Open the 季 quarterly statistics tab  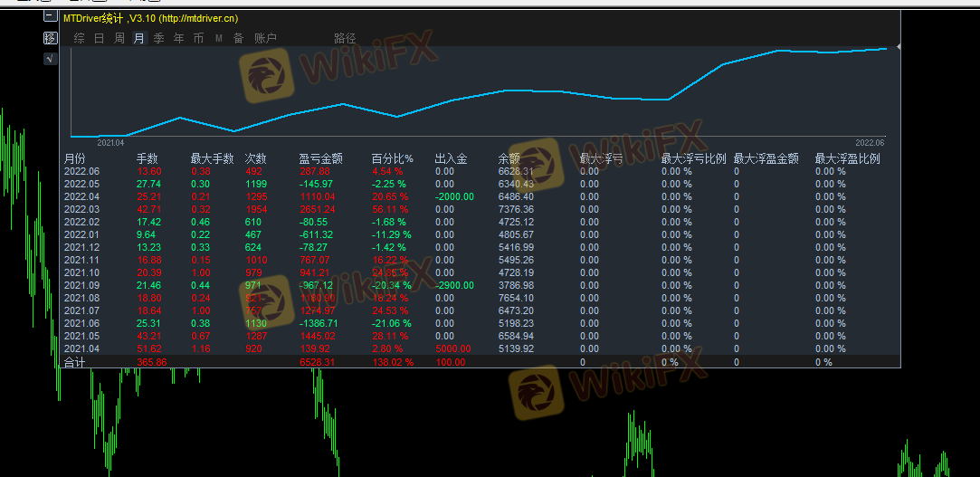point(158,38)
